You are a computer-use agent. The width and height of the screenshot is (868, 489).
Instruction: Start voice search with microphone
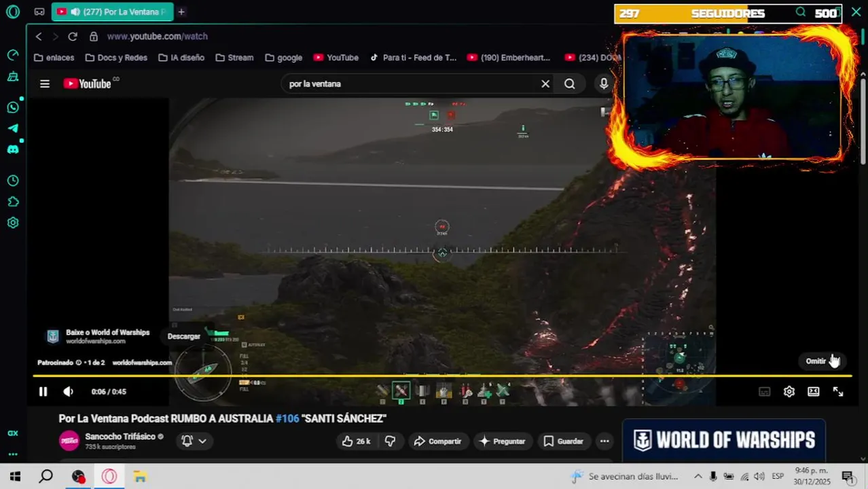pyautogui.click(x=604, y=84)
